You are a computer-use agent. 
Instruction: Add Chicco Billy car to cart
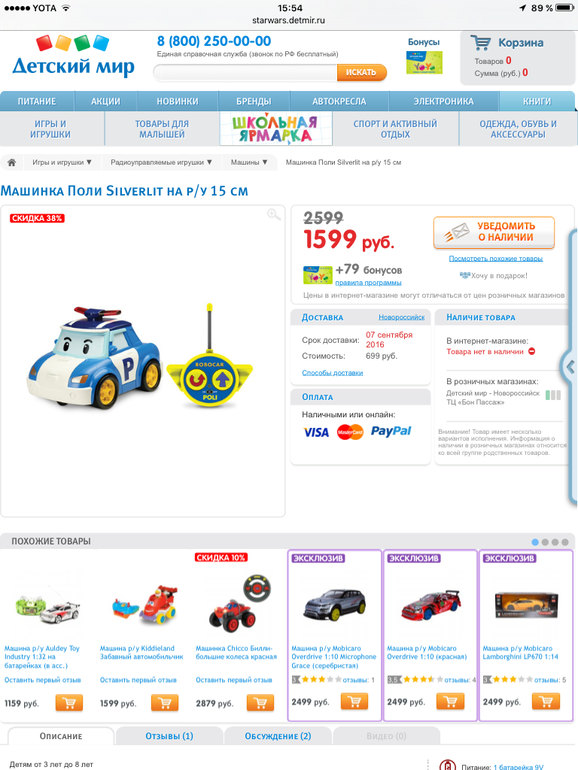tap(260, 703)
